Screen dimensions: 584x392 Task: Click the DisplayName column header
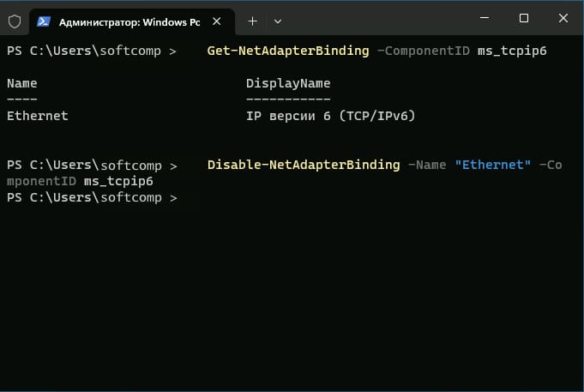[x=288, y=83]
